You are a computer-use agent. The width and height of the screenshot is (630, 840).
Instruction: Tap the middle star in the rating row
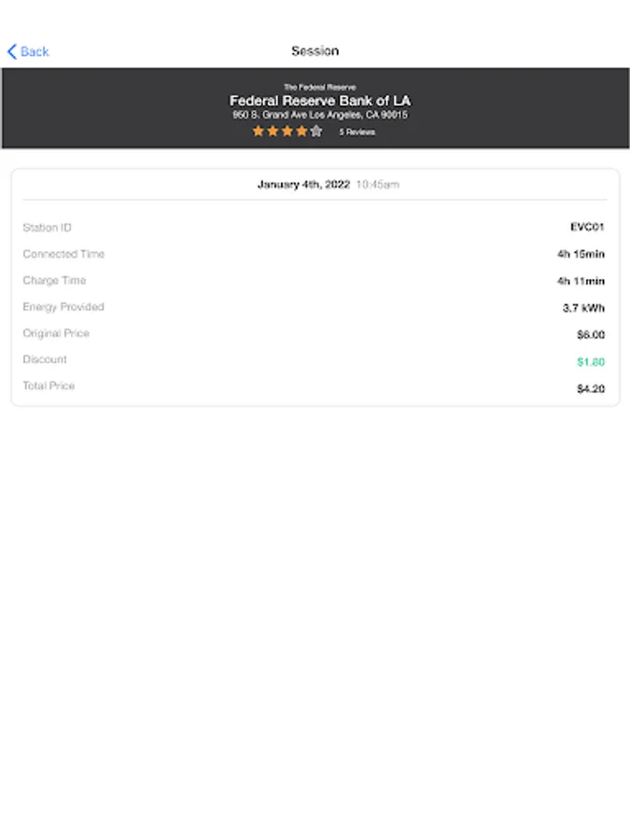coord(287,131)
